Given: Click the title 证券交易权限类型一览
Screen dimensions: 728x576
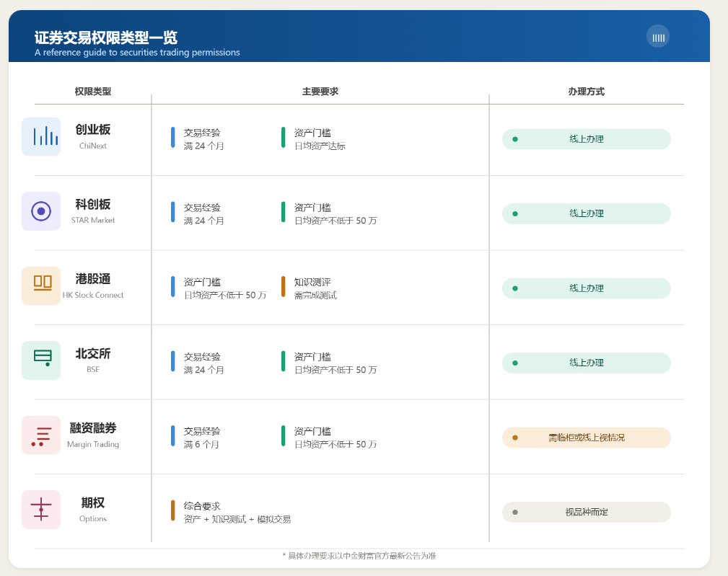Looking at the screenshot, I should [106, 37].
